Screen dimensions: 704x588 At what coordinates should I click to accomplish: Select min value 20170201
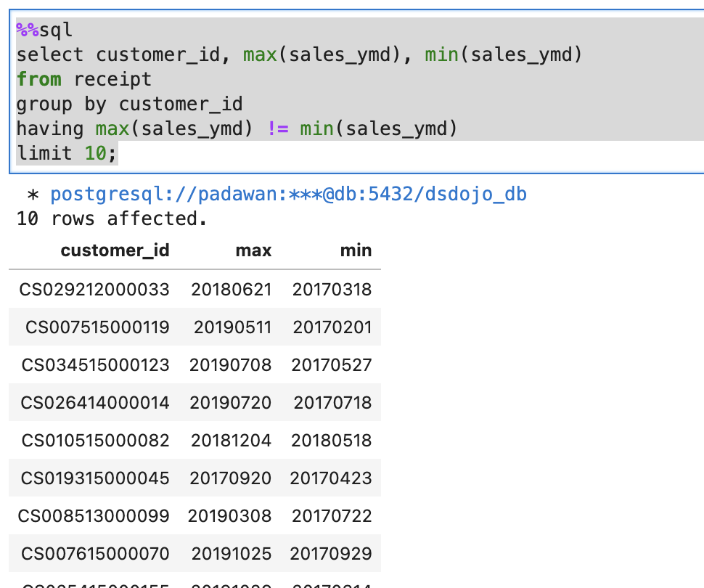332,327
